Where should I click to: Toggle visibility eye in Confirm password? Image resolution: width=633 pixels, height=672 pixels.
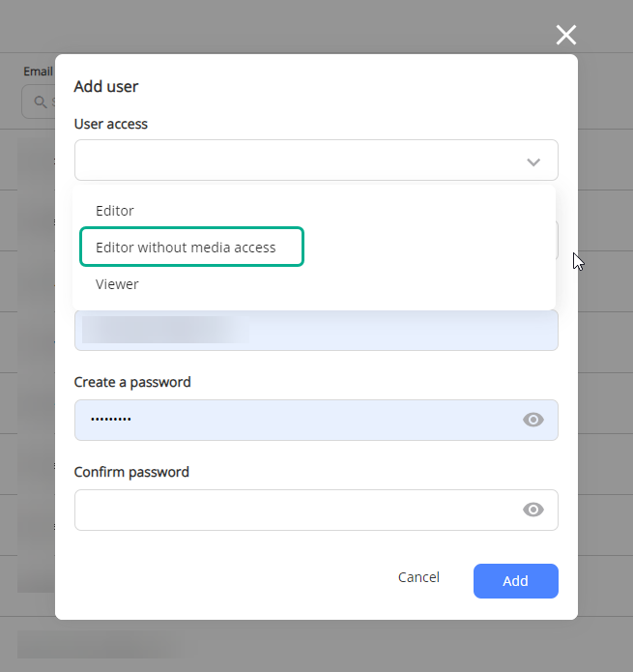click(533, 510)
